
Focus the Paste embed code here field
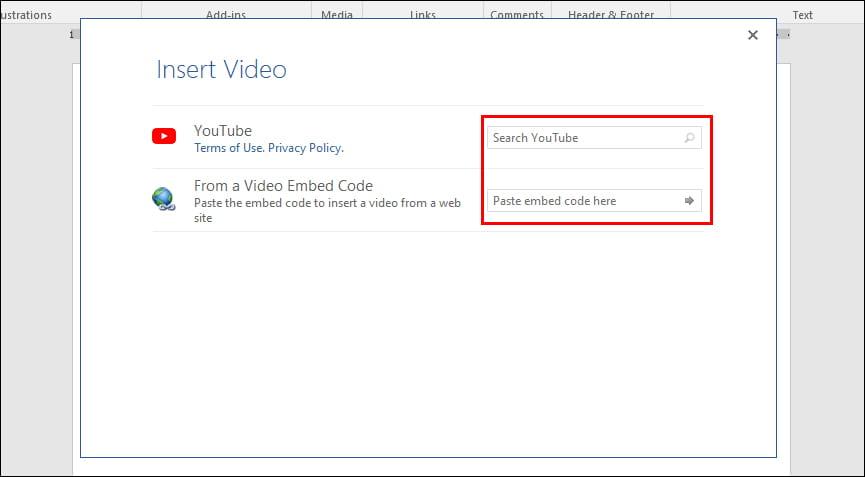point(594,201)
